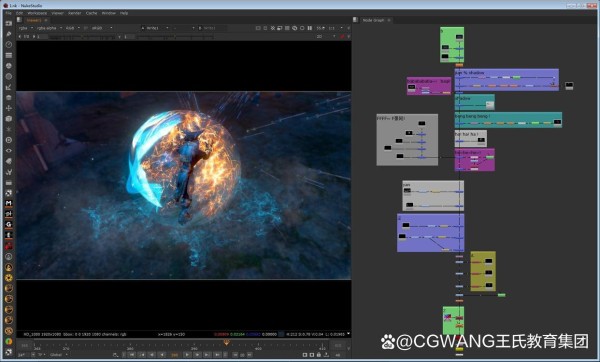
Task: Open the Channel nodes layers icon
Action: click(9, 55)
